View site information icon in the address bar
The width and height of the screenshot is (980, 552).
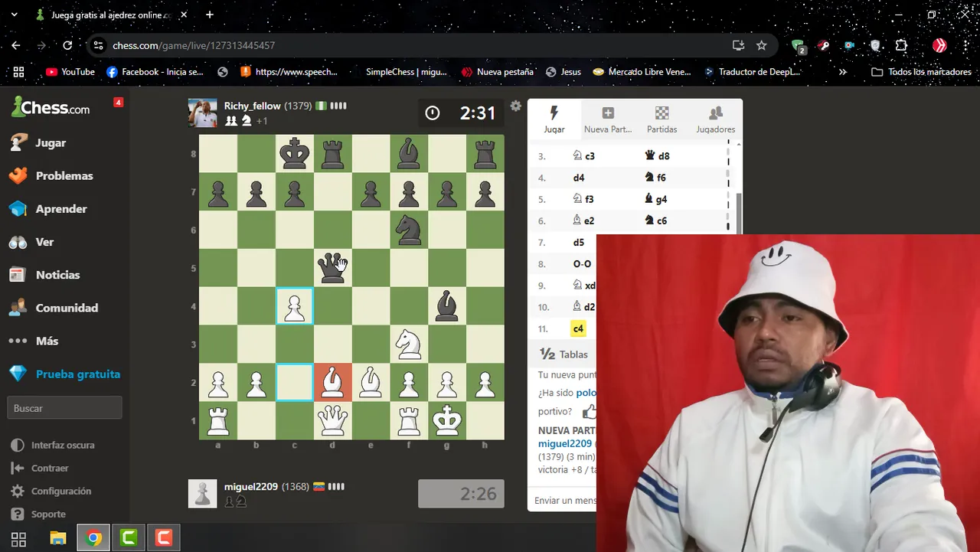[98, 46]
